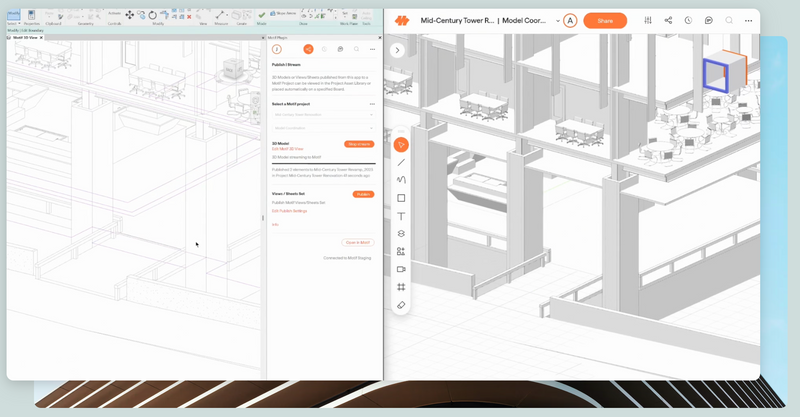This screenshot has width=800, height=417.
Task: Click the Activate controls button in Revit ribbon
Action: (x=114, y=13)
